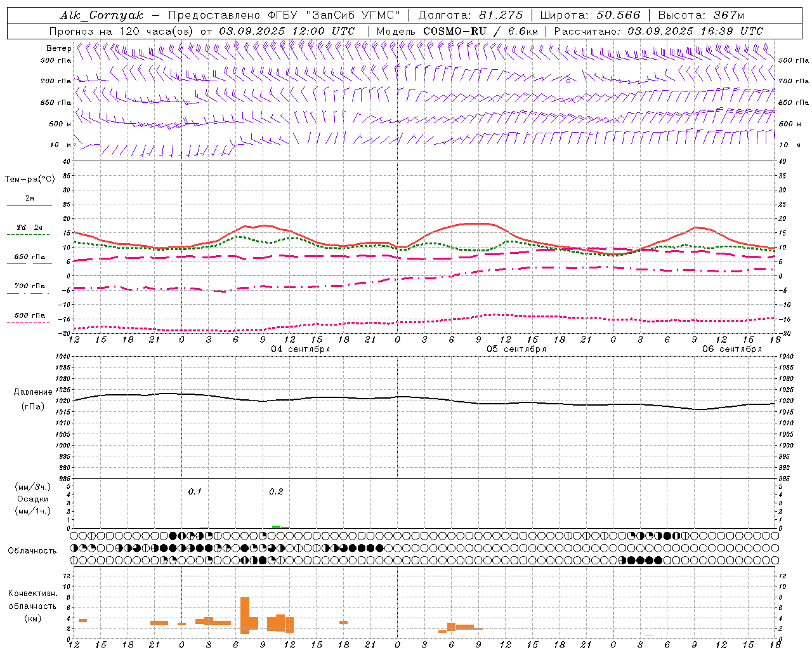
Task: Click the precipitation amount 0.1
Action: pyautogui.click(x=195, y=491)
